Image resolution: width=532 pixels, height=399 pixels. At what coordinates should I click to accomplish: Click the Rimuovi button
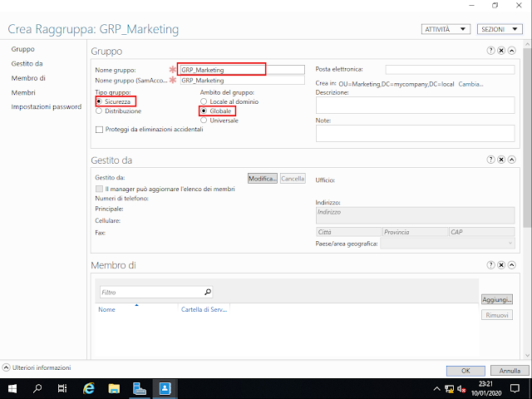coord(497,315)
